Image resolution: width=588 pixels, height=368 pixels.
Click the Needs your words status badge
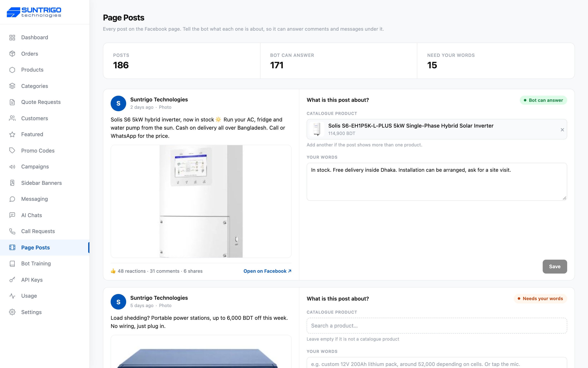(540, 299)
